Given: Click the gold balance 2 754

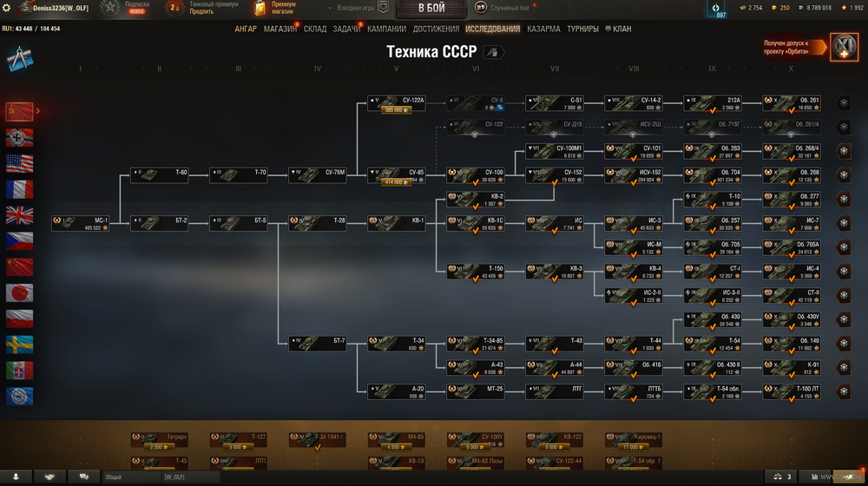Looking at the screenshot, I should (751, 8).
